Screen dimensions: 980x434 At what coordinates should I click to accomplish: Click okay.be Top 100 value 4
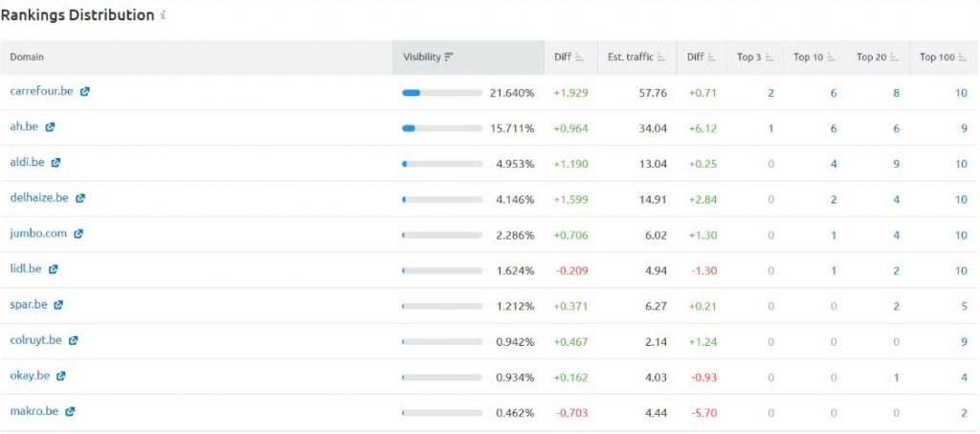(x=965, y=377)
